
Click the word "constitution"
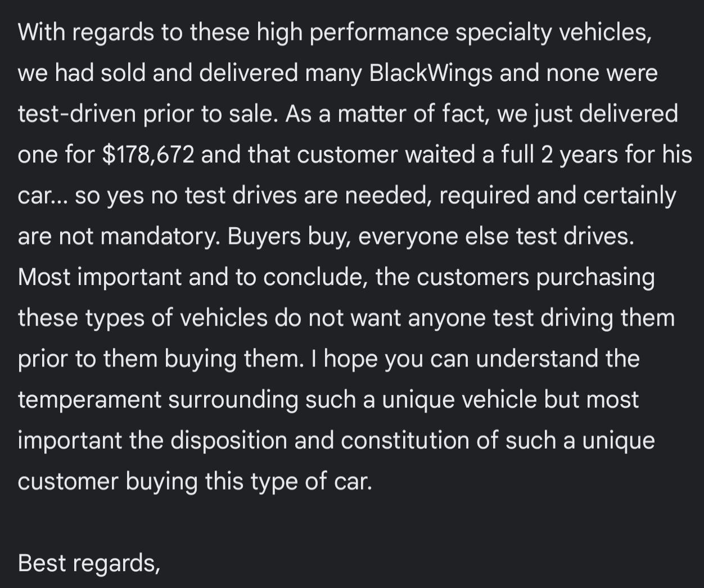(405, 440)
